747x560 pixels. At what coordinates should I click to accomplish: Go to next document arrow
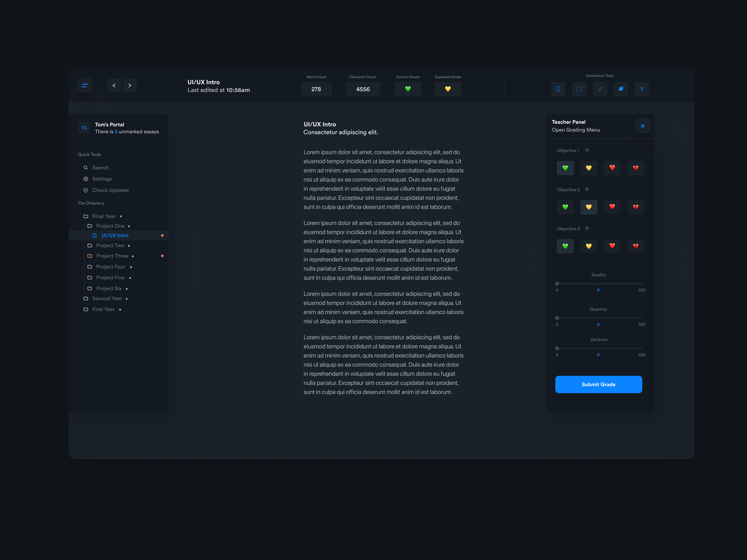tap(130, 85)
